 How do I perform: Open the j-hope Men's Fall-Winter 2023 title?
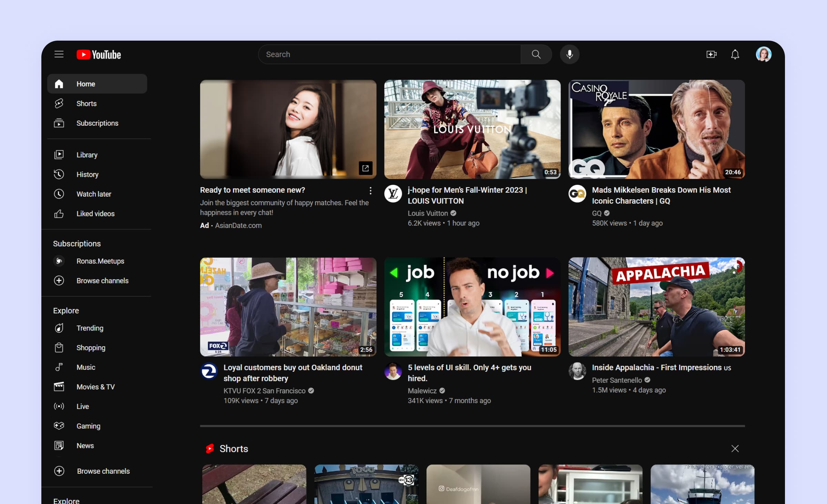[467, 195]
